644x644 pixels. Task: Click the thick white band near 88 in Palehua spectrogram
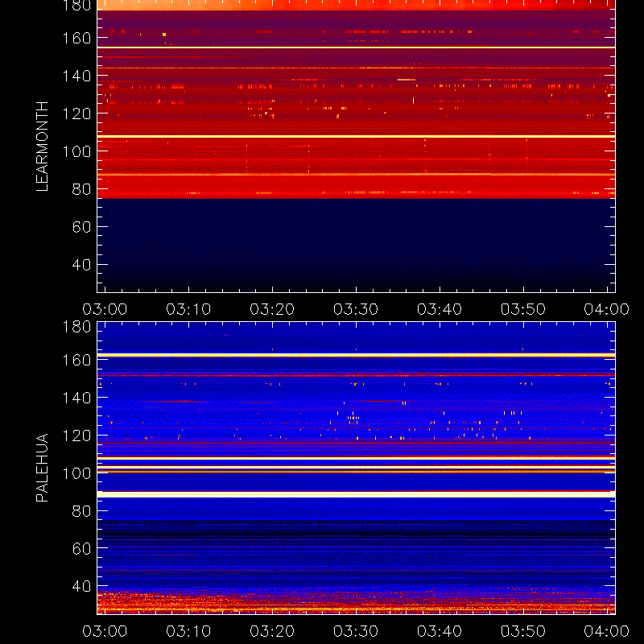pos(356,494)
